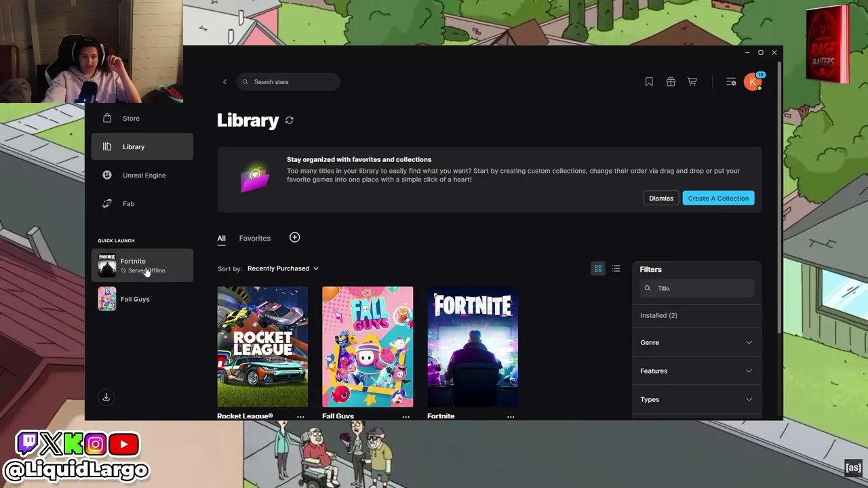Click the Rocket League® title text
This screenshot has width=868, height=488.
pos(245,416)
